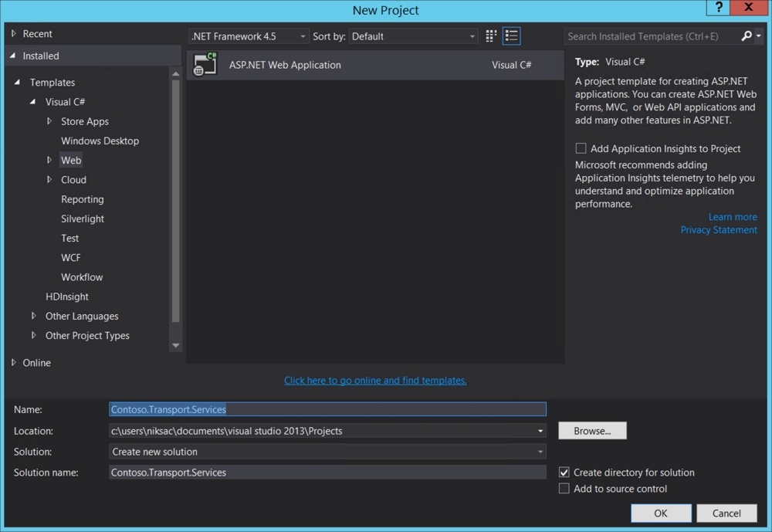
Task: Expand Other Project Types node
Action: coord(33,335)
